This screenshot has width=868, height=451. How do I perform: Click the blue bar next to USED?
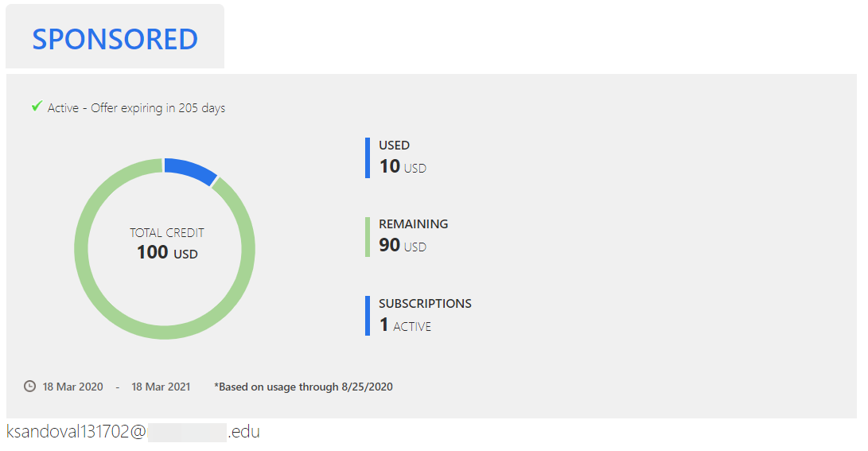(368, 157)
